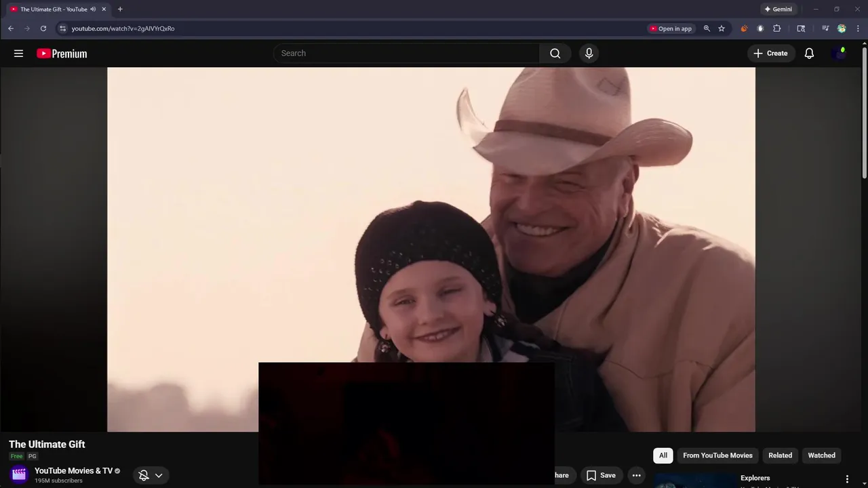This screenshot has width=868, height=488.
Task: Click the PG rating badge
Action: 32,457
